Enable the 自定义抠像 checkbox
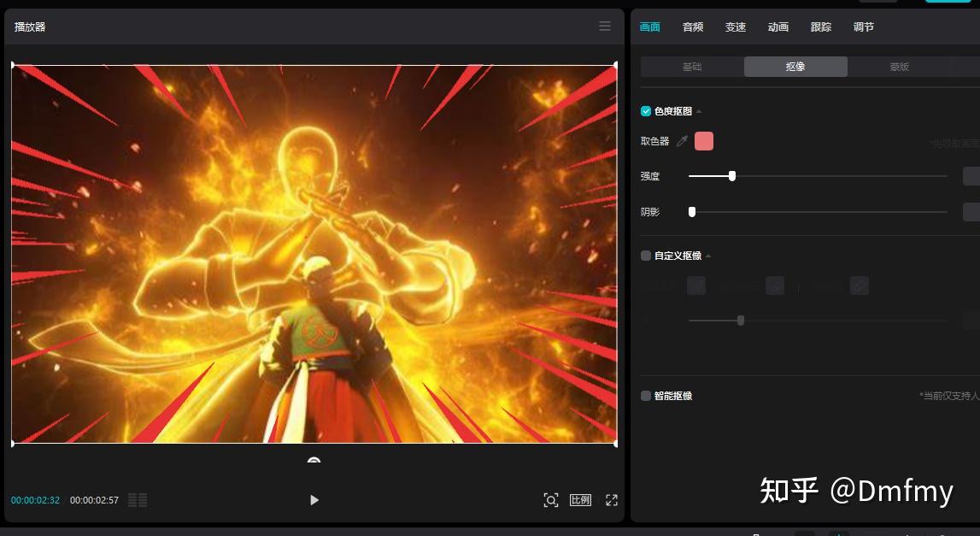The width and height of the screenshot is (980, 536). click(646, 256)
